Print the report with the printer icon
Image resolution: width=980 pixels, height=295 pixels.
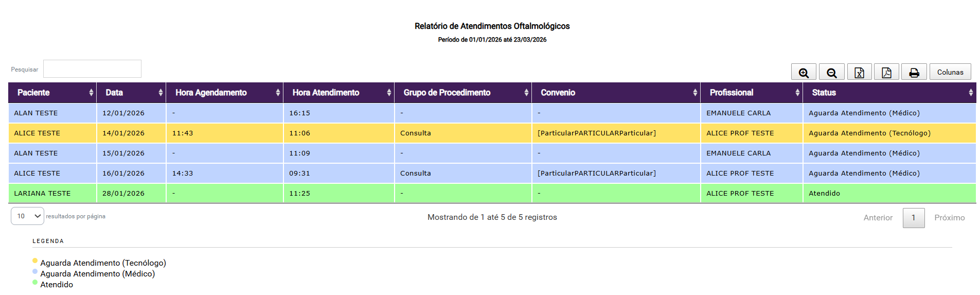914,72
